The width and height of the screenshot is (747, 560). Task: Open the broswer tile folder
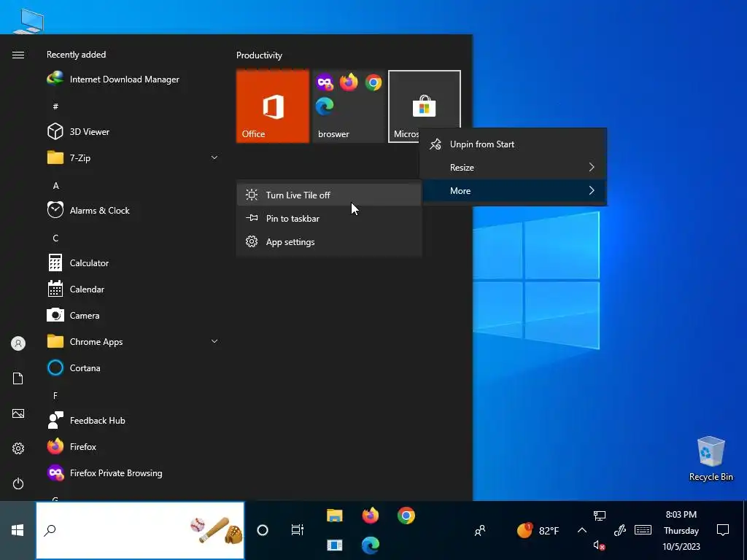click(348, 106)
